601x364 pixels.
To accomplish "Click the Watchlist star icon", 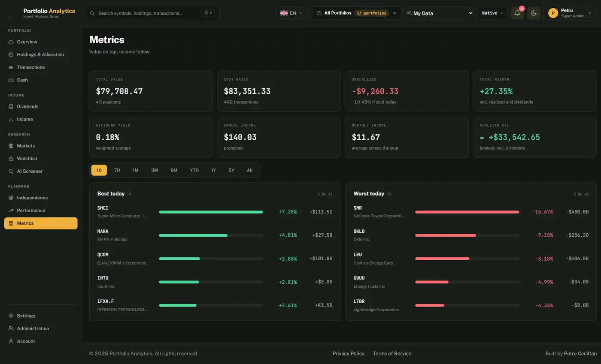I will 11,159.
